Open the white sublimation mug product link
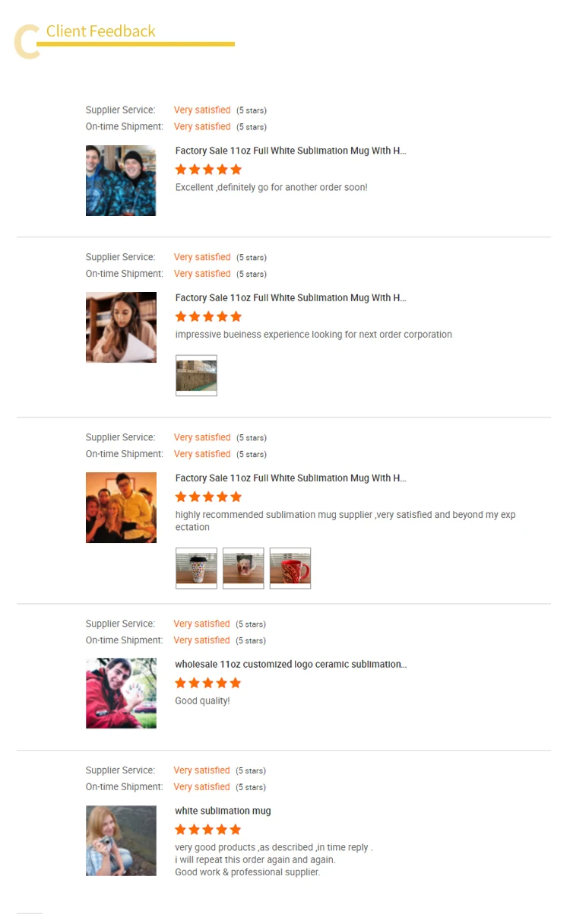This screenshot has width=570, height=924. 223,811
